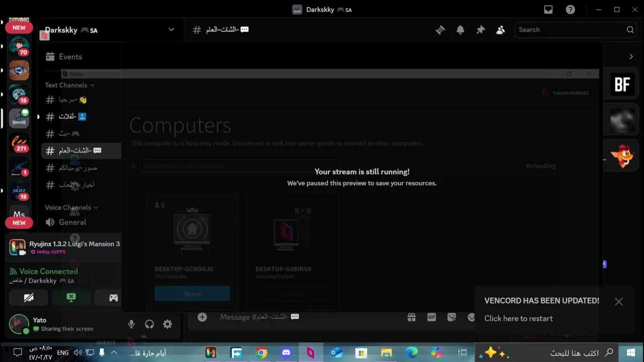Open notification settings bell icon
Screen dimensions: 644x362
click(x=460, y=30)
